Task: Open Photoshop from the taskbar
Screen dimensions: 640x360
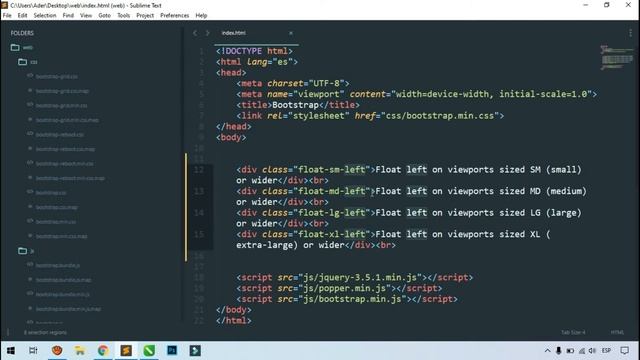Action: (x=172, y=351)
